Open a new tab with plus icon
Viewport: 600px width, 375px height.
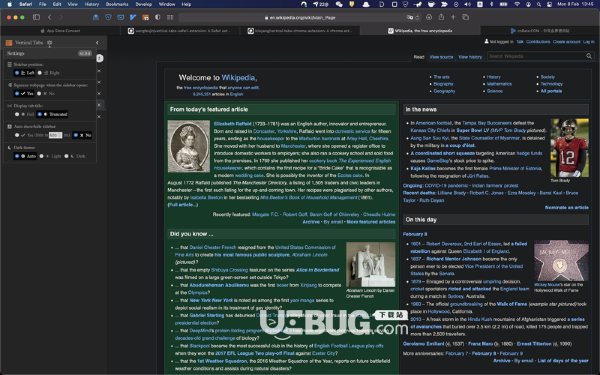[453, 17]
